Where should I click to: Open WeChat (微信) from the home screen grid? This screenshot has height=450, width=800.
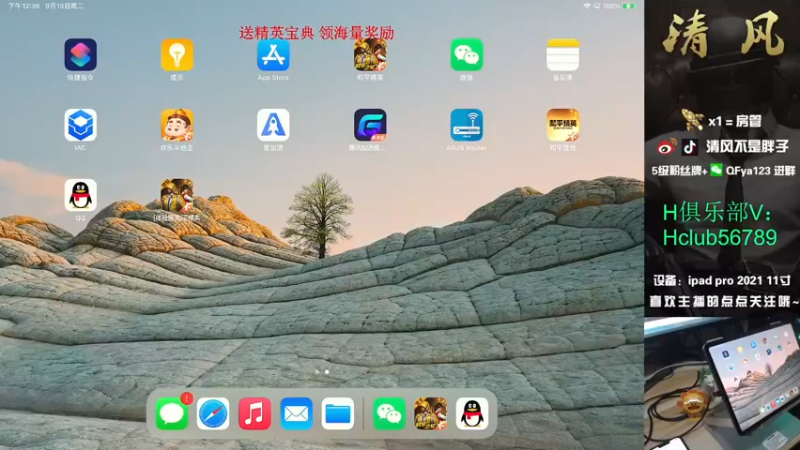[466, 55]
